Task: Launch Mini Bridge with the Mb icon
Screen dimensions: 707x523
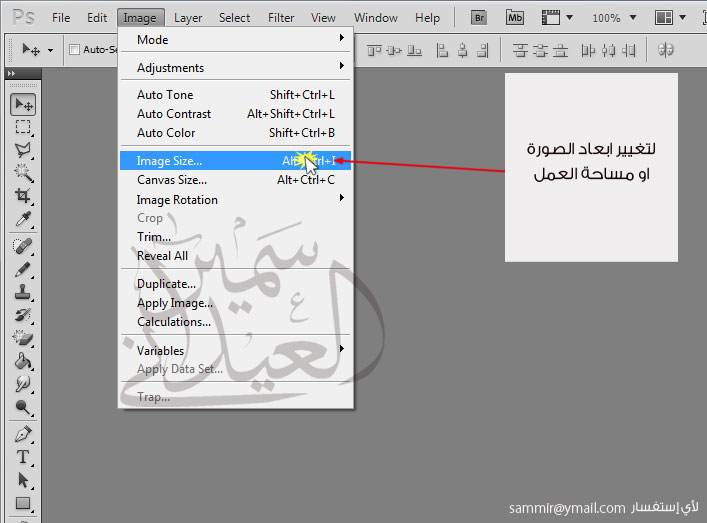Action: pyautogui.click(x=515, y=18)
